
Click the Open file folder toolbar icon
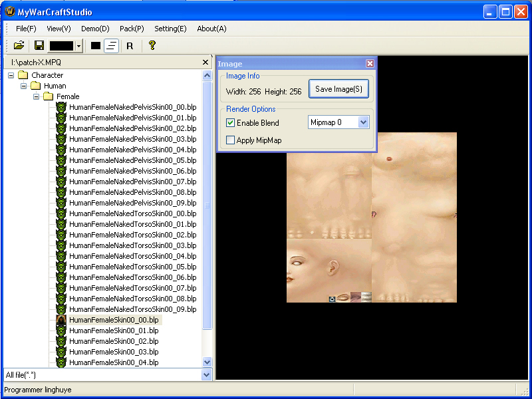tap(19, 45)
